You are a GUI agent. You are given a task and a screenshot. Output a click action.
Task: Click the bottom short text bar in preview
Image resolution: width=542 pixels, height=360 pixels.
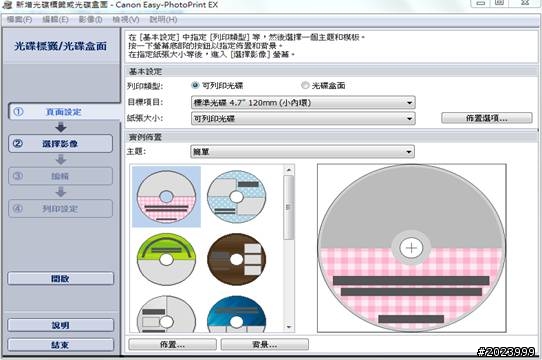click(411, 319)
